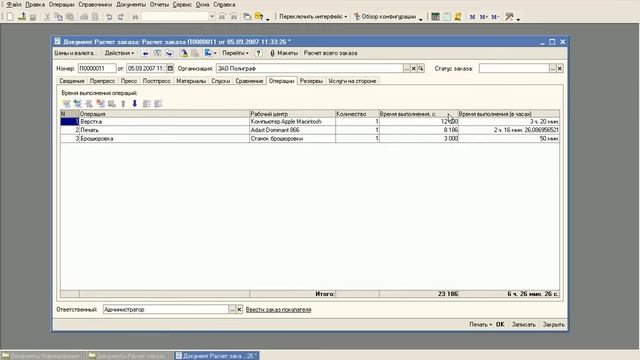
Task: Click the Find binoculars icon
Action: tap(135, 17)
